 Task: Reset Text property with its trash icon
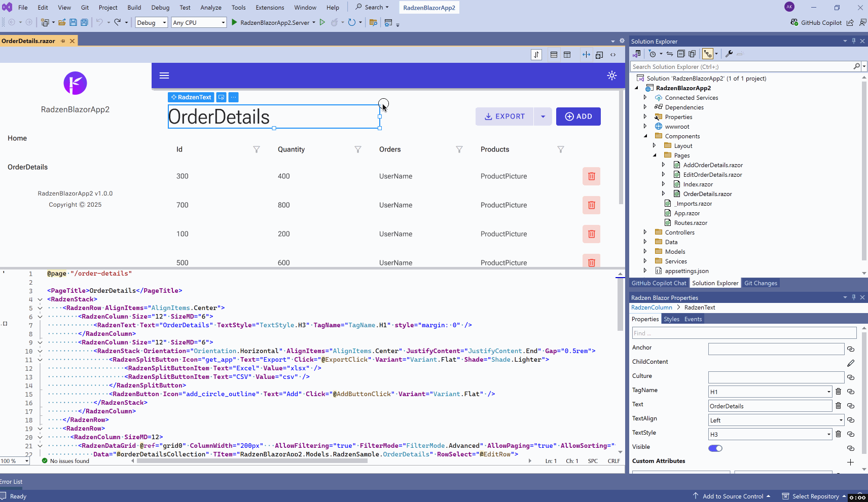839,406
